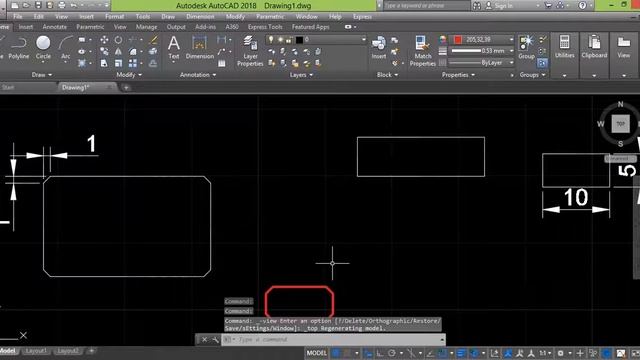Switch to the Manage ribbon tab
Screen dimensions: 640x360
[x=146, y=27]
